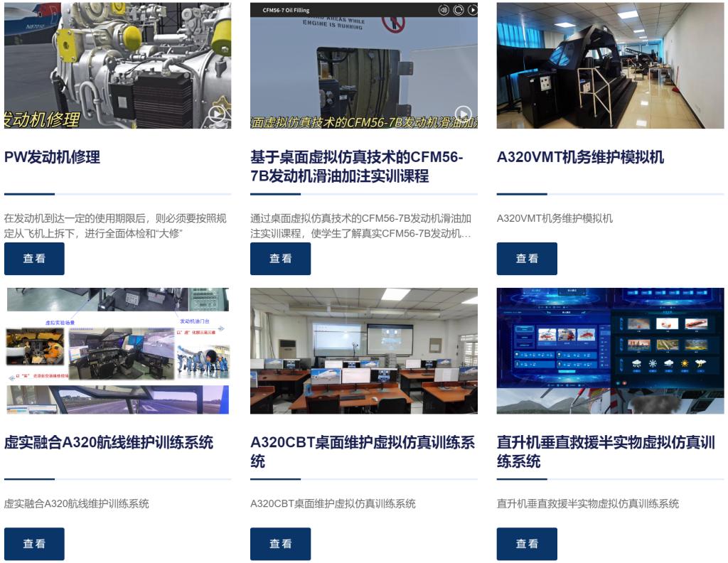Open the A320VMT simulator photo thumbnail
Screen dimensions: 728x563
pyautogui.click(x=610, y=65)
